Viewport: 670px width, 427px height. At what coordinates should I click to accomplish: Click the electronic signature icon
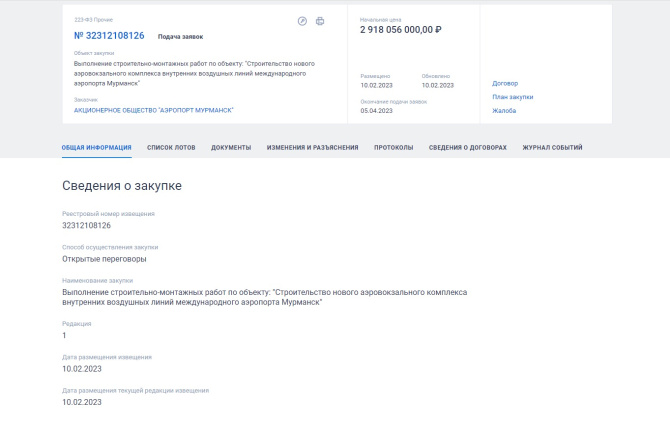point(302,21)
